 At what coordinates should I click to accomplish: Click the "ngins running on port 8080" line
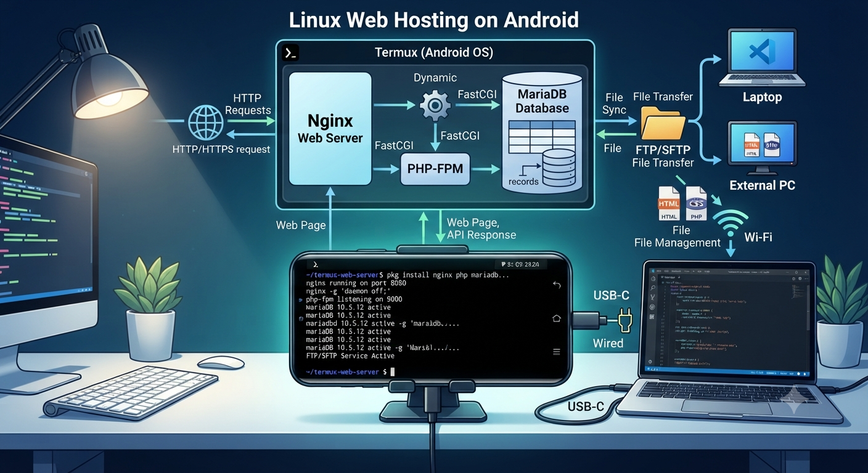click(358, 283)
